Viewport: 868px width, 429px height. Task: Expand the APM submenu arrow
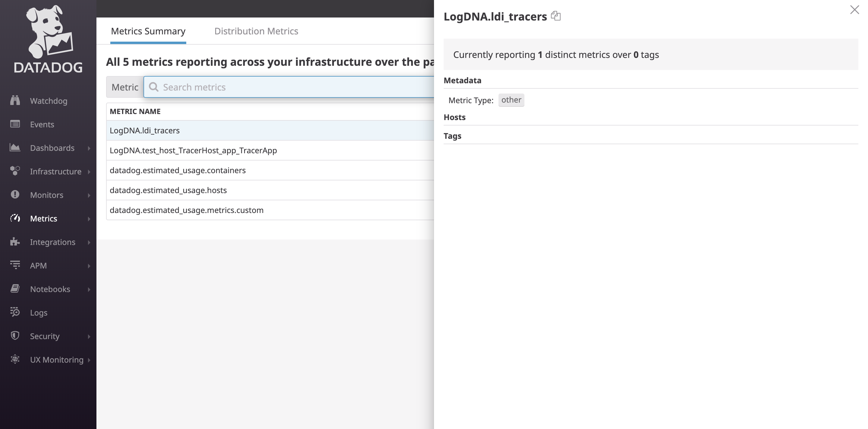point(89,266)
